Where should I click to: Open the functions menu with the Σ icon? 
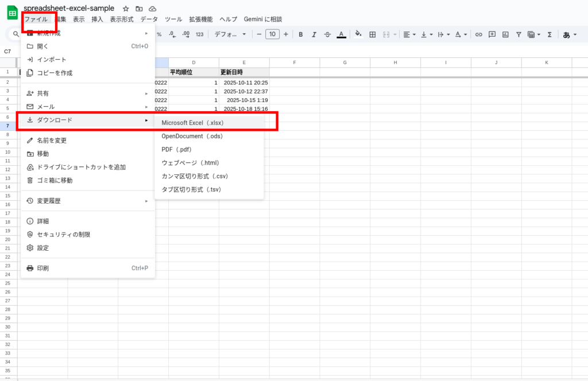549,34
